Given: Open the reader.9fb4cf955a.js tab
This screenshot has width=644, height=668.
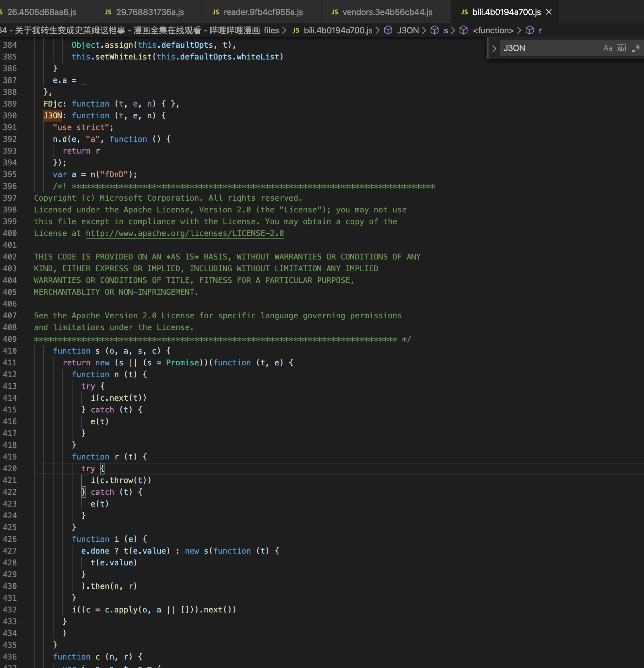Looking at the screenshot, I should coord(263,12).
